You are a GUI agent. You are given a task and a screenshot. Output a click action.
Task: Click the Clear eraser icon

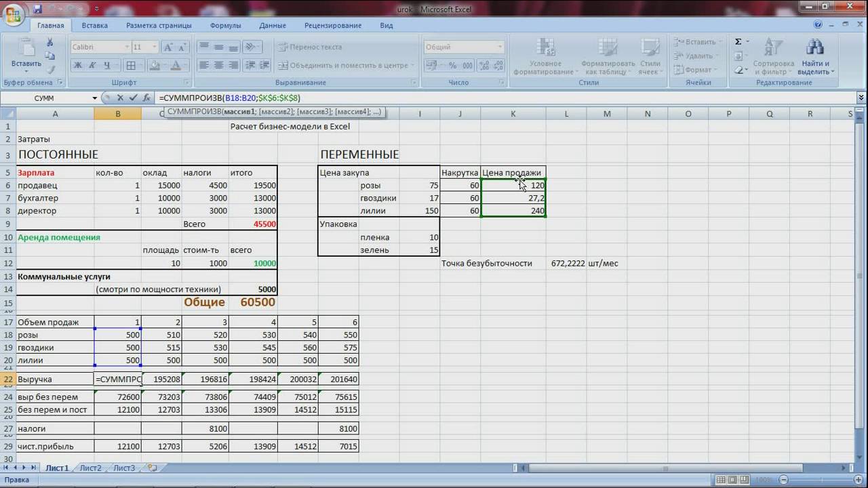click(738, 70)
